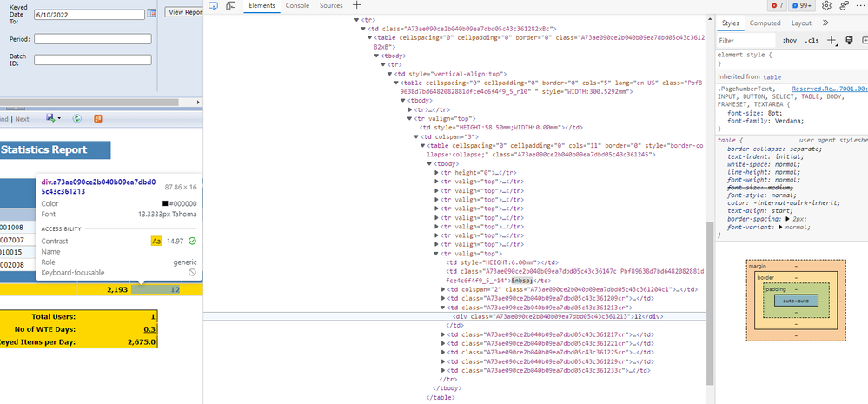Add new tool tab with plus icon
This screenshot has width=868, height=404.
point(356,6)
